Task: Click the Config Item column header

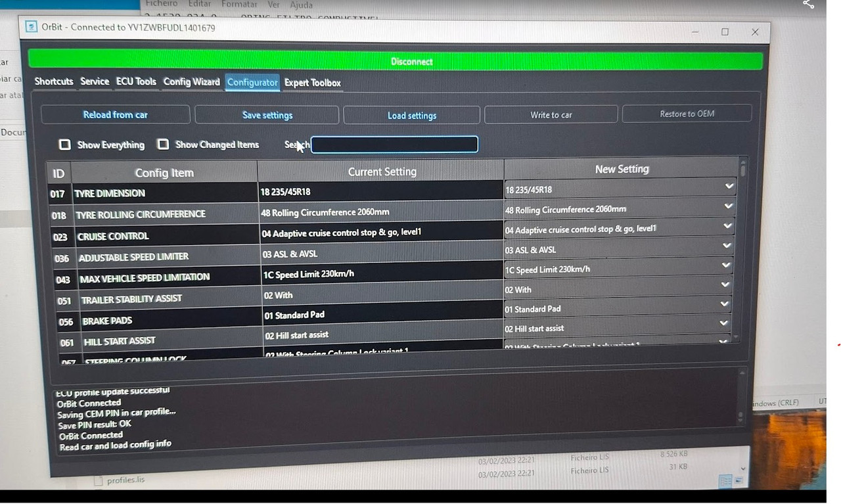Action: 164,173
